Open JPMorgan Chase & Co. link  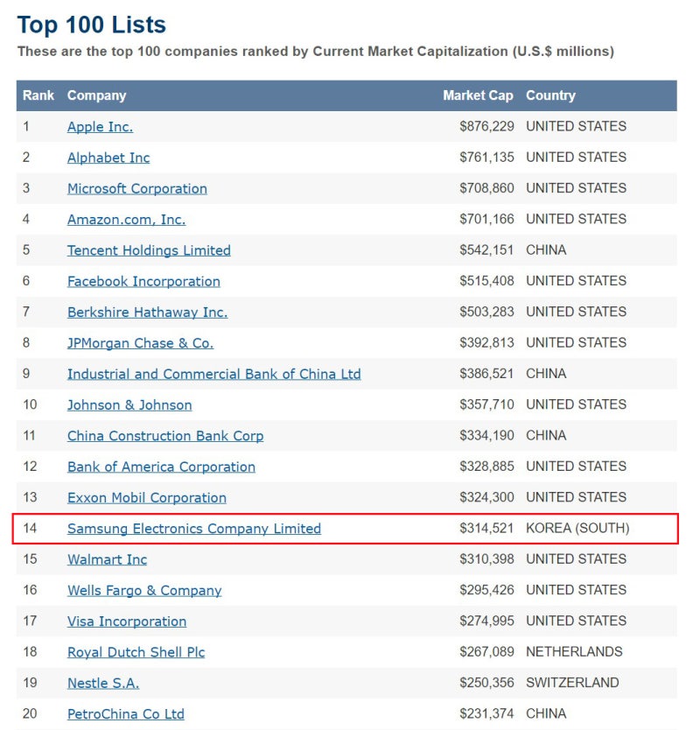pos(141,343)
